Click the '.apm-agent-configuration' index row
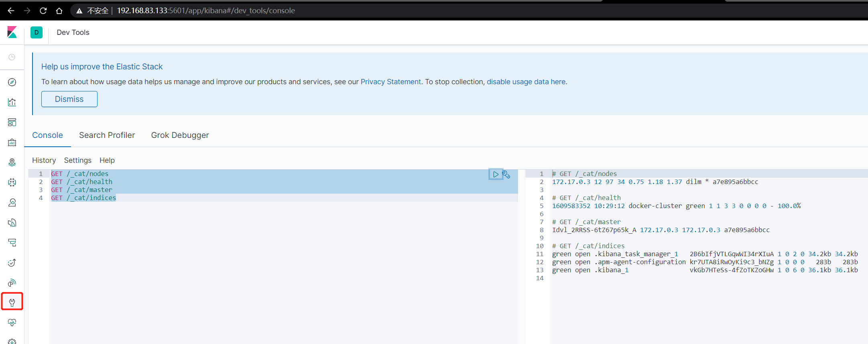This screenshot has height=344, width=868. point(705,262)
